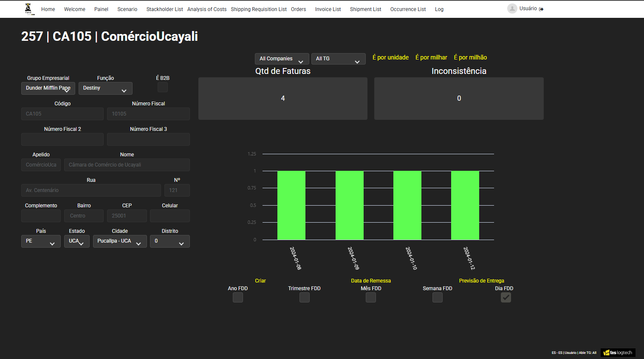The width and height of the screenshot is (644, 359).
Task: Click the fas logtech logo in the footer
Action: (618, 352)
